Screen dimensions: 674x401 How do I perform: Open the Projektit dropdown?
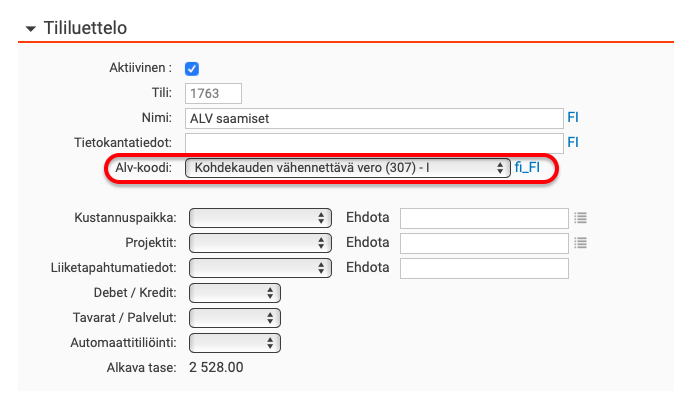tap(259, 242)
